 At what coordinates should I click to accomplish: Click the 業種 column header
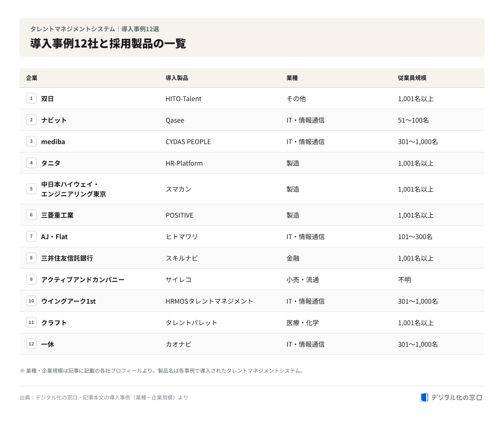pos(292,78)
